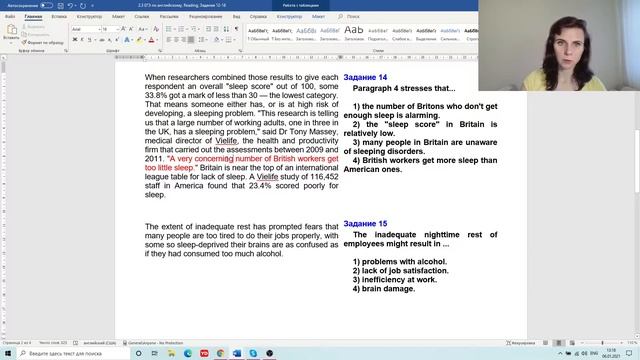Click the Sort paragraph icon

click(226, 29)
